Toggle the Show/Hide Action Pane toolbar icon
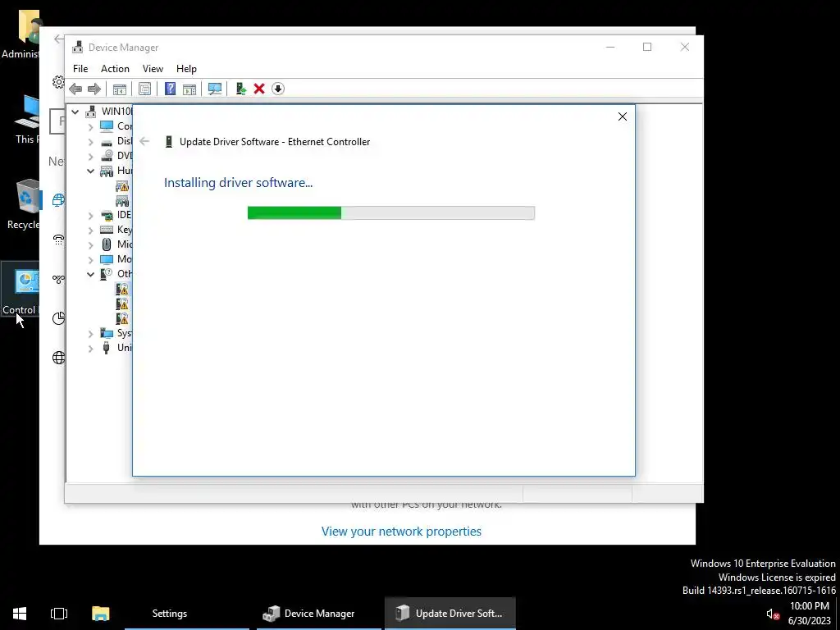The width and height of the screenshot is (840, 630). click(189, 89)
